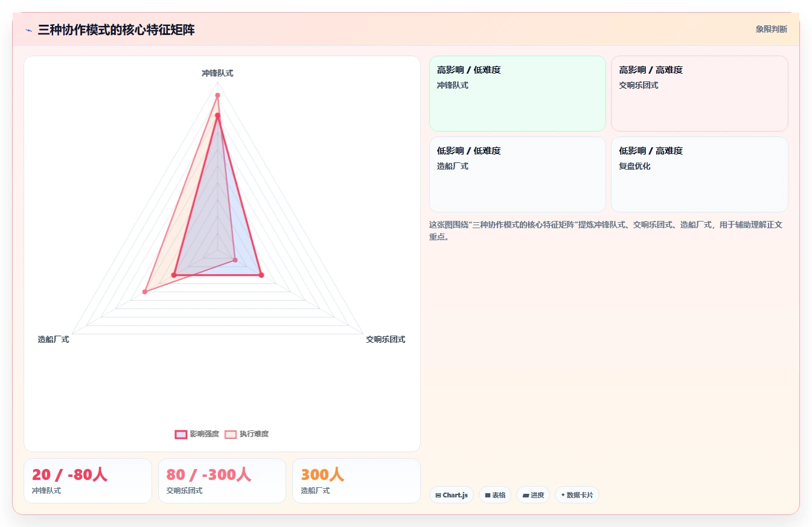This screenshot has width=812, height=527.
Task: Open the 低影响 / 低难度 quadrant card
Action: coord(517,174)
